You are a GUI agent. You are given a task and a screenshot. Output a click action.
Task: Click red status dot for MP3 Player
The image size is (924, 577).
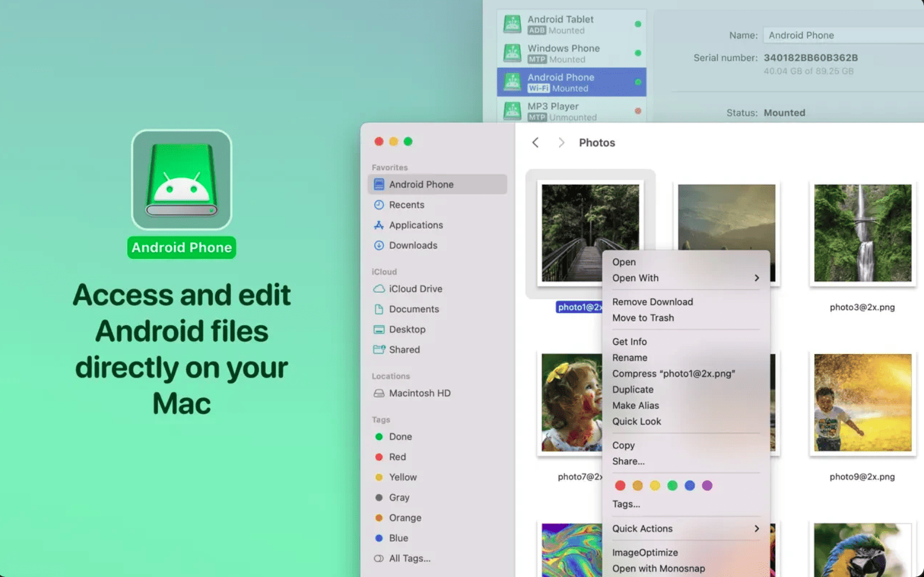pos(638,111)
